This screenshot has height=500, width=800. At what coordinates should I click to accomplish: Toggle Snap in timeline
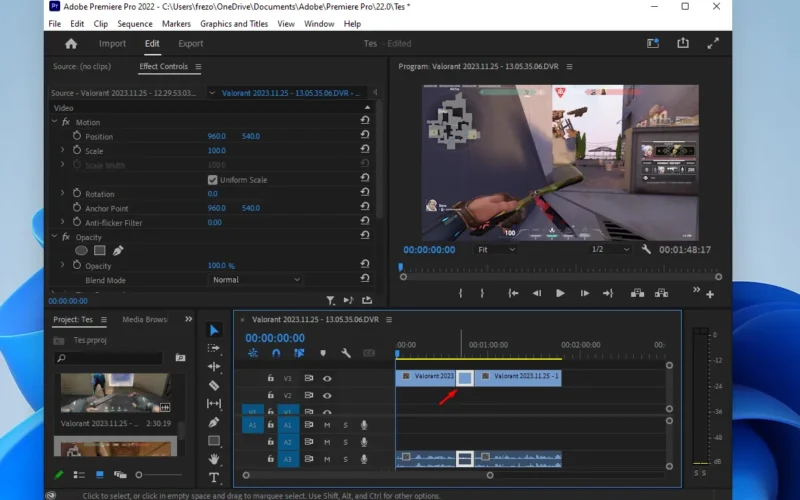click(x=276, y=353)
